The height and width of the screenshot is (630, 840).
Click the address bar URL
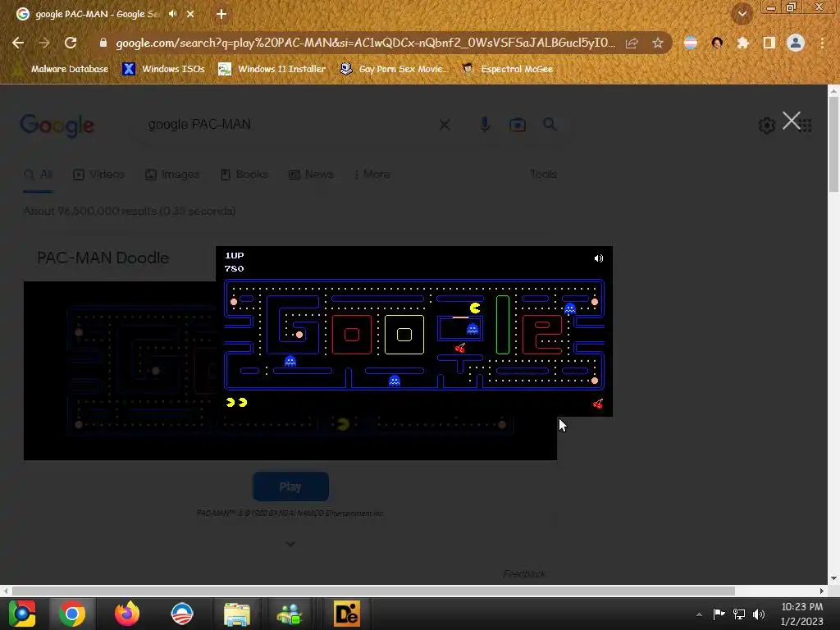click(365, 43)
